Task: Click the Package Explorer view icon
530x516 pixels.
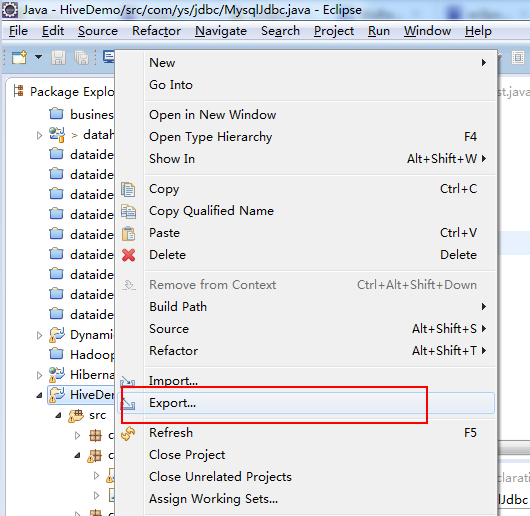Action: tap(18, 91)
